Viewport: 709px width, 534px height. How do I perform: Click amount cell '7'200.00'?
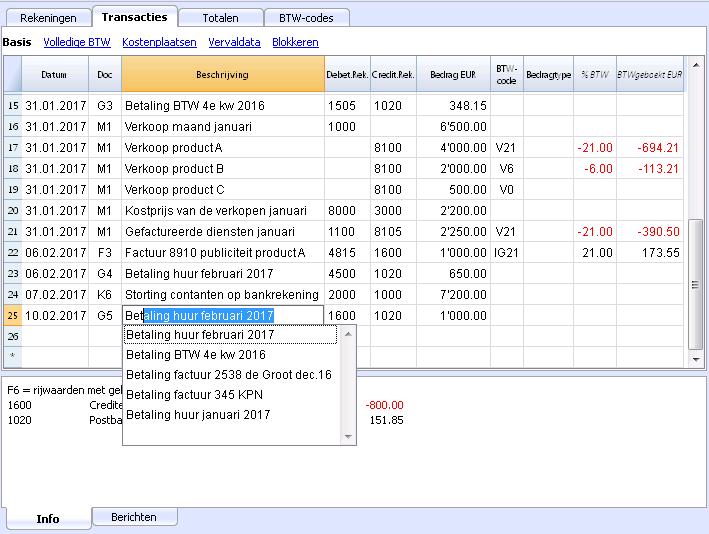(x=454, y=295)
